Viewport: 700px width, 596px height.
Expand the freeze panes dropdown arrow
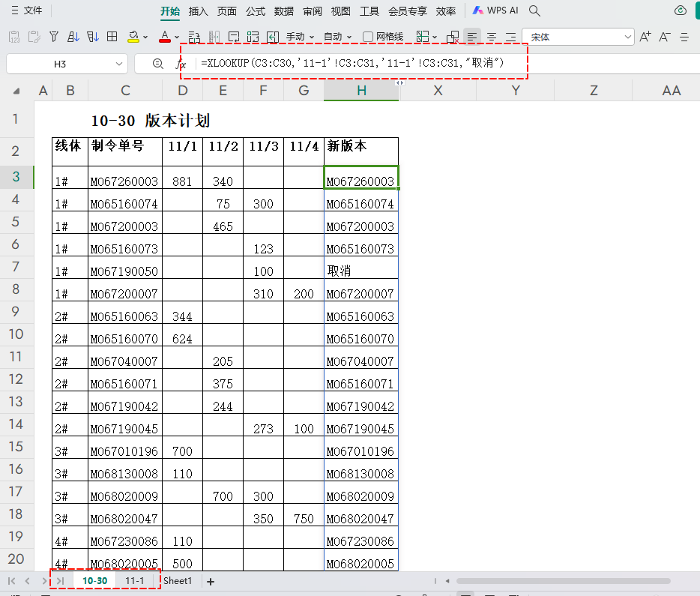435,37
